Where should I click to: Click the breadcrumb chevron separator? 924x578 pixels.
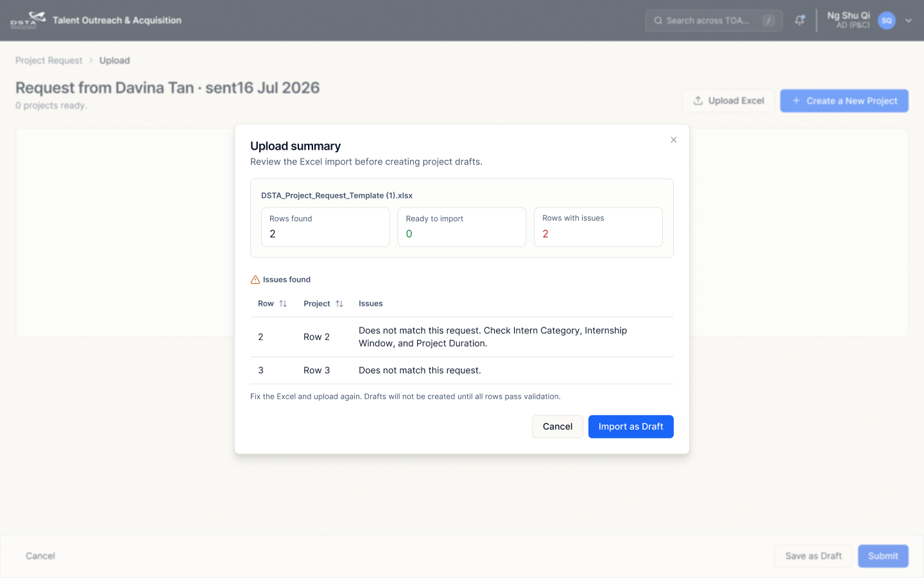tap(91, 60)
